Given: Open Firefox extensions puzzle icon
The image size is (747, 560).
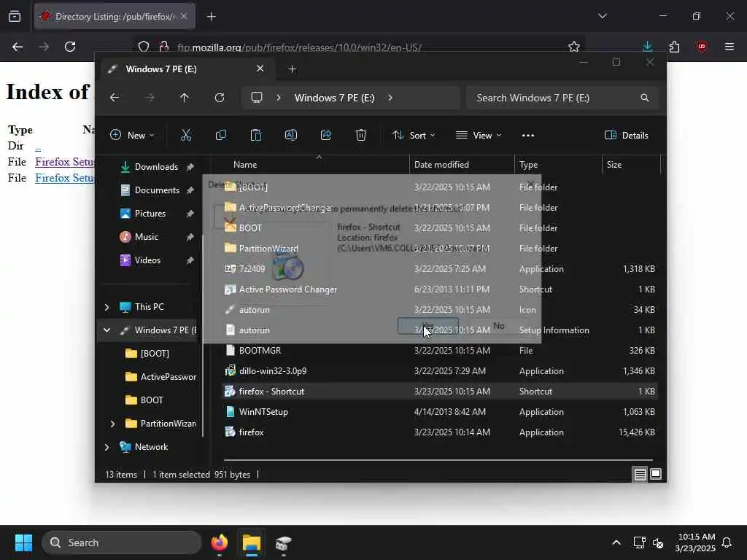Looking at the screenshot, I should pos(674,47).
